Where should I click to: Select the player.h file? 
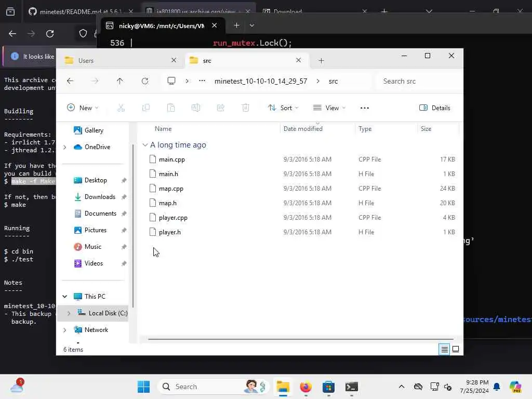pyautogui.click(x=302, y=232)
